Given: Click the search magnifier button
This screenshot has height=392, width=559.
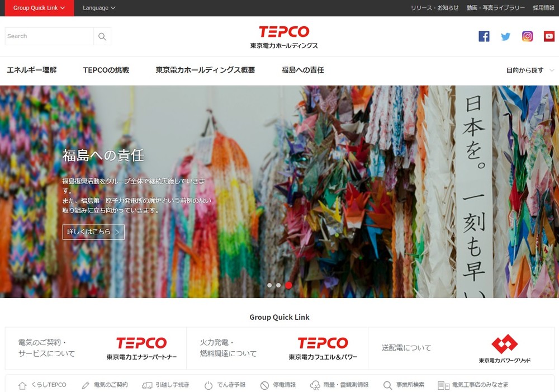Looking at the screenshot, I should tap(102, 36).
